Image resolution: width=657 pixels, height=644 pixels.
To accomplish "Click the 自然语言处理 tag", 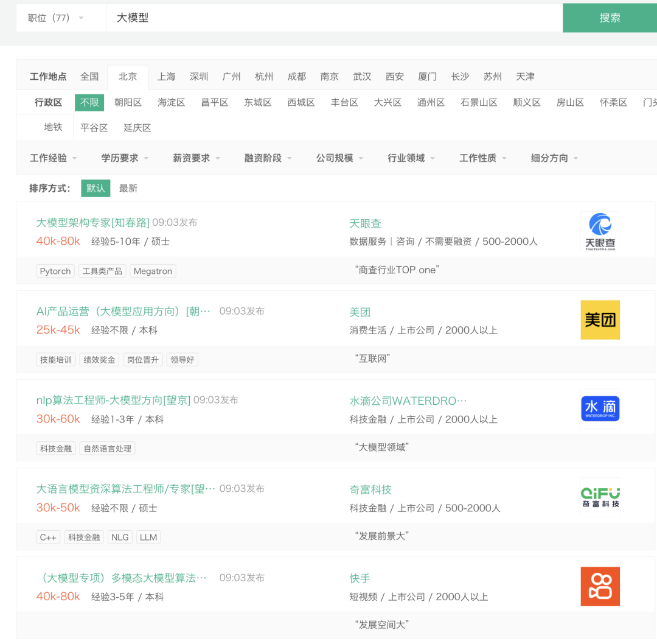I will (x=107, y=449).
